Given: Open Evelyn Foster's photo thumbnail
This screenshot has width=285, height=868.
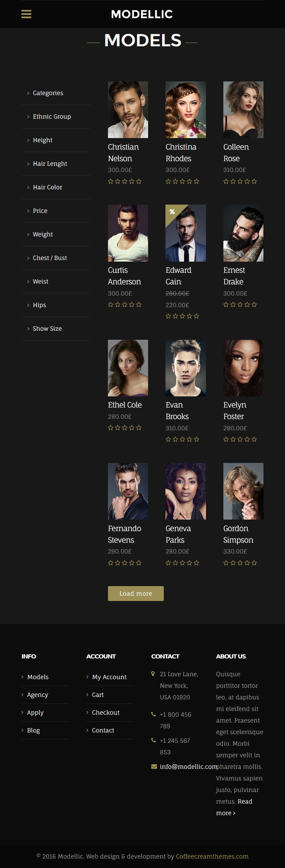Looking at the screenshot, I should 243,368.
